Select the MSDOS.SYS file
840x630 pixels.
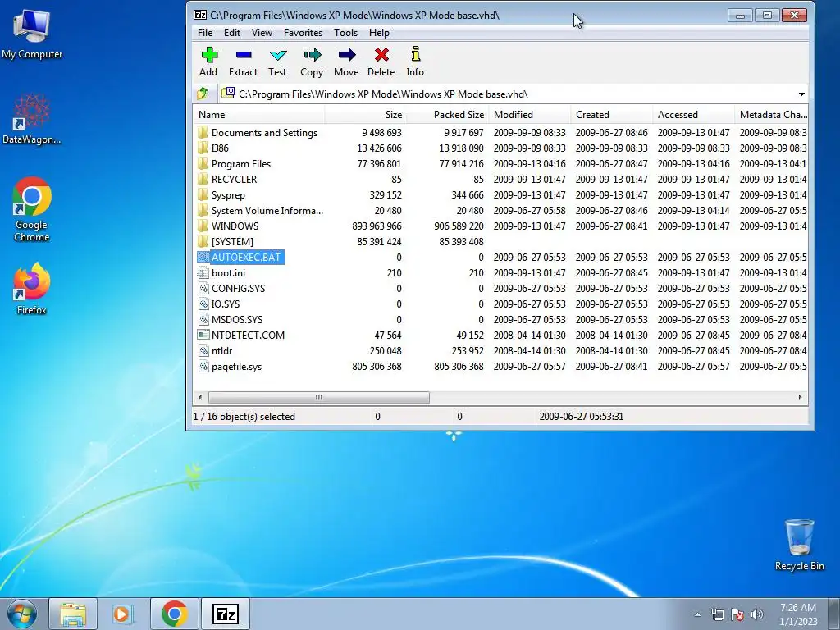(231, 320)
